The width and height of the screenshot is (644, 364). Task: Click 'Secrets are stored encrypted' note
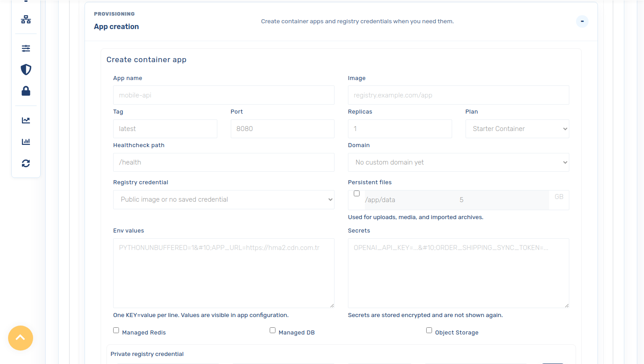[425, 315]
